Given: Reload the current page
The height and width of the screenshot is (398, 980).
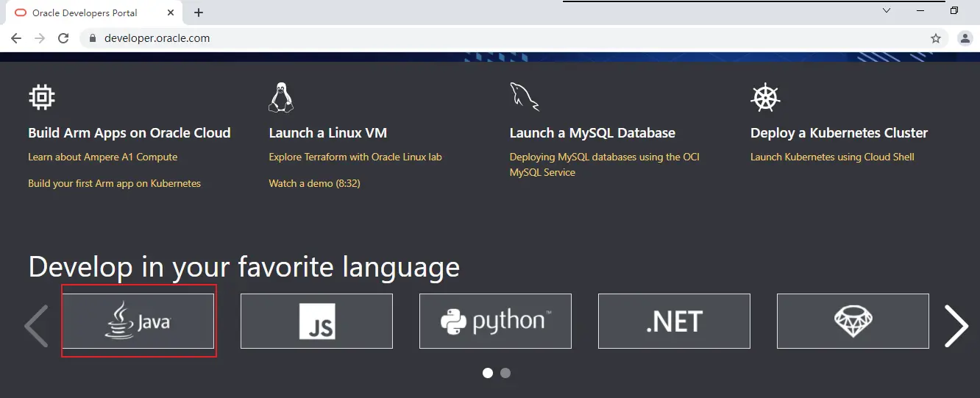Looking at the screenshot, I should pyautogui.click(x=63, y=38).
